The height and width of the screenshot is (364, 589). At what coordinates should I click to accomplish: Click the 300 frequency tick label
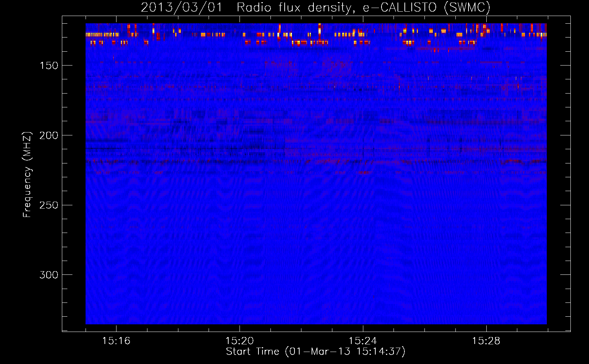click(x=49, y=275)
